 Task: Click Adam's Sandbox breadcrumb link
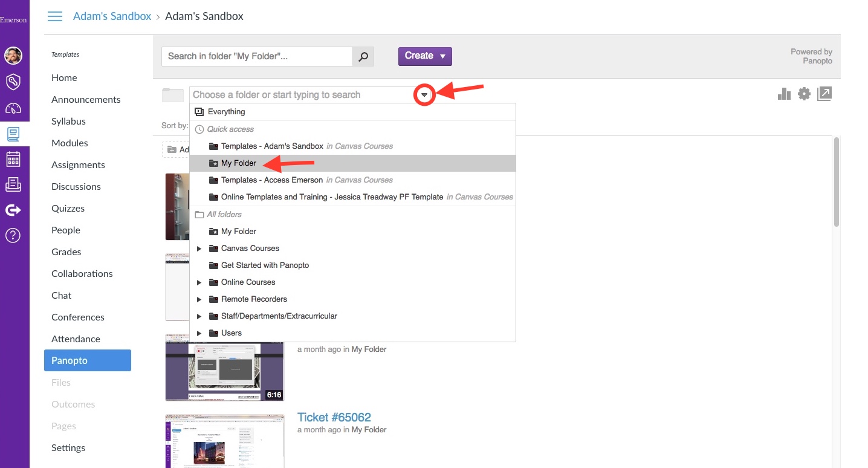(112, 16)
